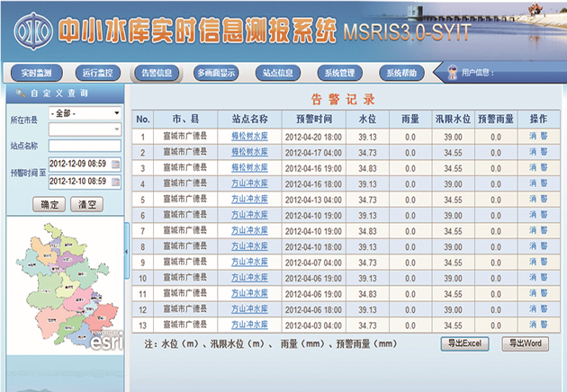Open the 告警信息 menu tab

pos(157,73)
